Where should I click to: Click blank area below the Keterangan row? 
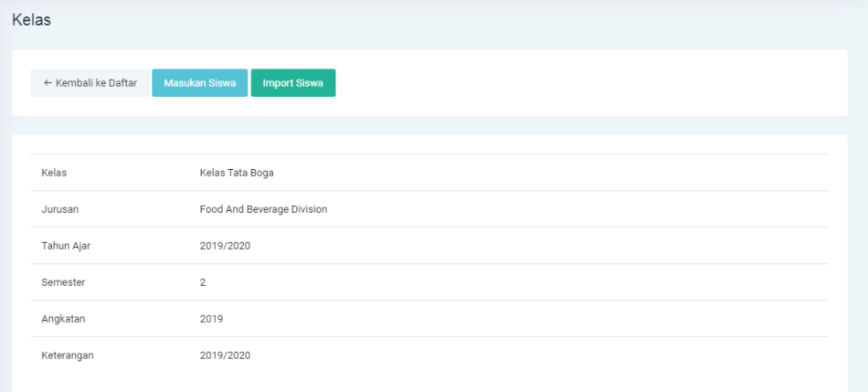click(x=429, y=382)
